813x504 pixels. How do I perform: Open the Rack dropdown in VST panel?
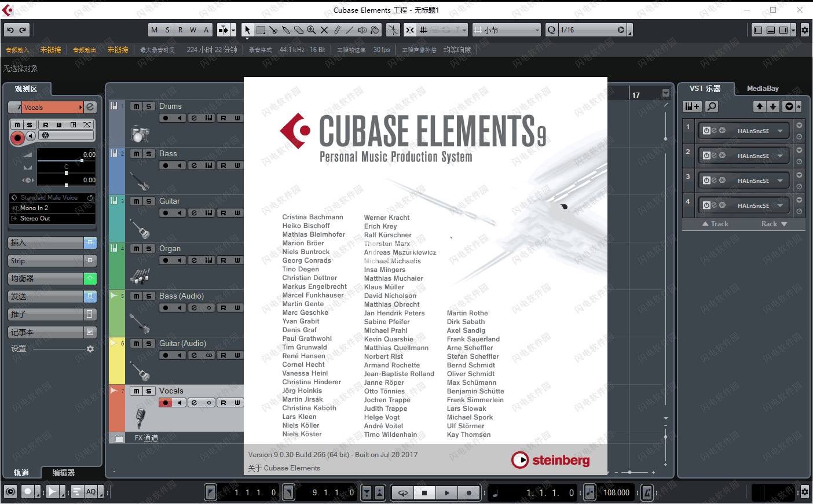[774, 224]
